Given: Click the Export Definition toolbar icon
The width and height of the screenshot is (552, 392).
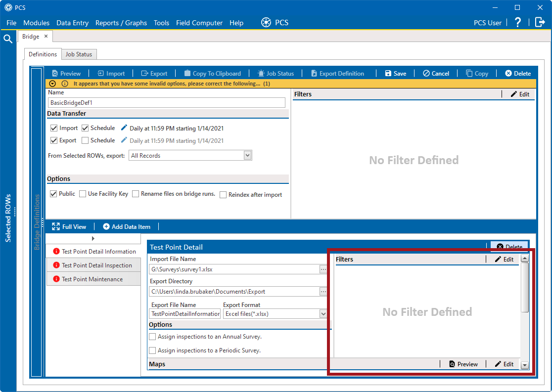Looking at the screenshot, I should click(x=313, y=73).
